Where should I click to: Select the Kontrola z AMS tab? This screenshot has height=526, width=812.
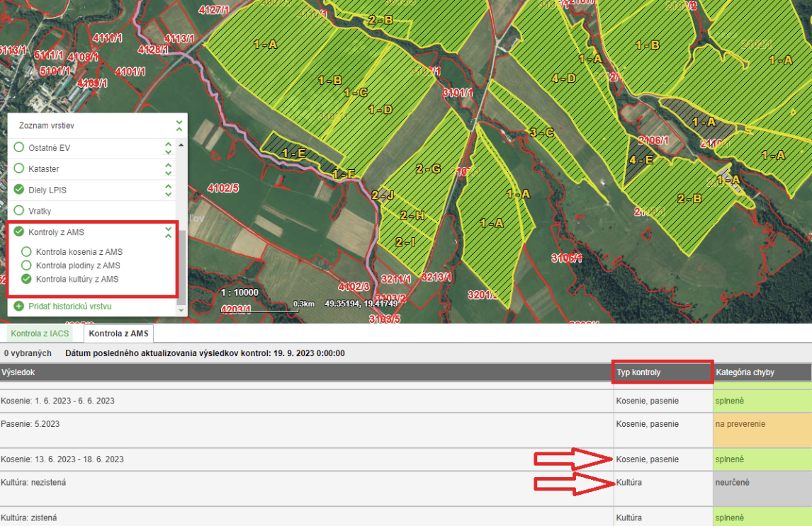point(118,333)
